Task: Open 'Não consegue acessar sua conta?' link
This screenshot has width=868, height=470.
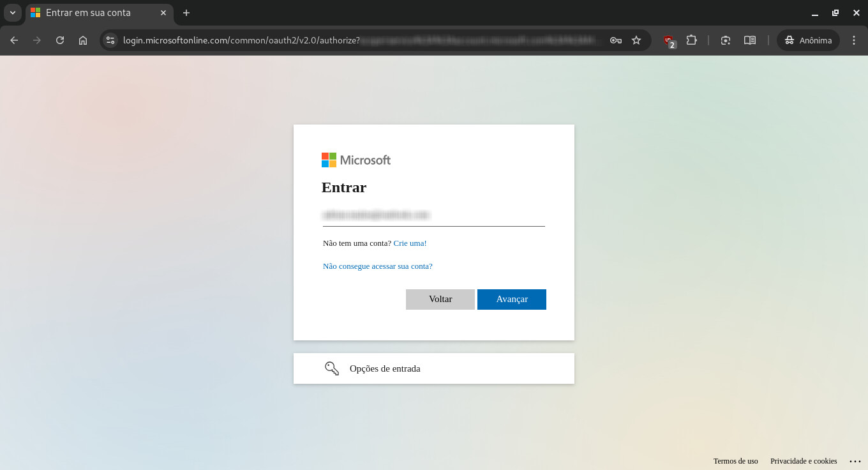Action: pyautogui.click(x=378, y=266)
